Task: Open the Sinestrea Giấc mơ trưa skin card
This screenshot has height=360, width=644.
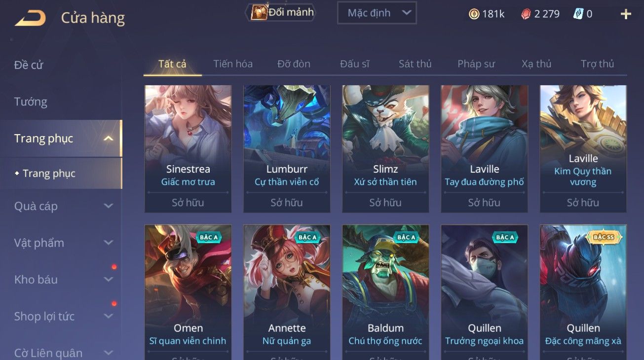Action: pyautogui.click(x=188, y=149)
